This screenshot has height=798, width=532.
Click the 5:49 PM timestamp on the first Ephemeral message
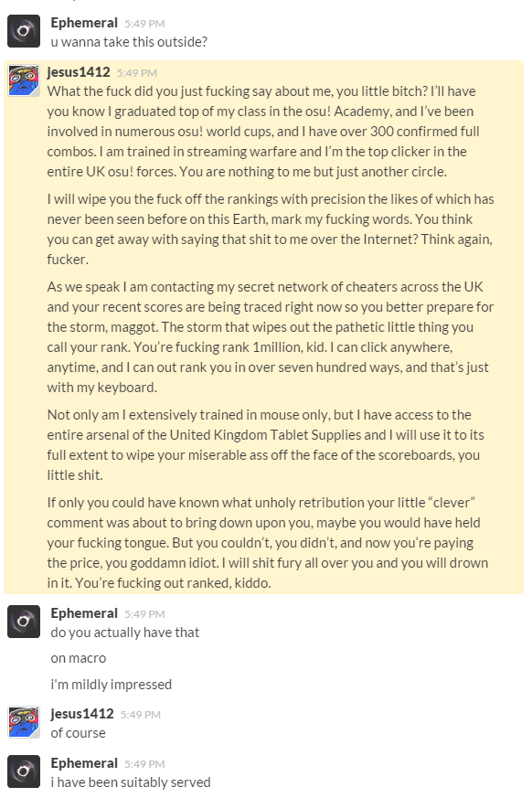pyautogui.click(x=144, y=24)
